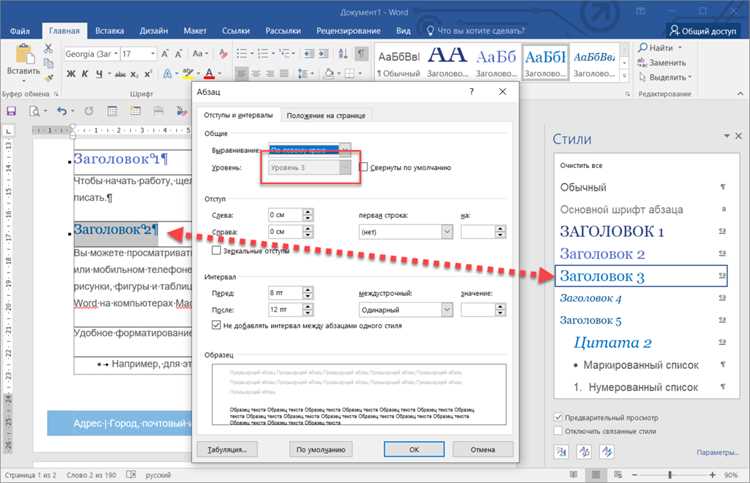This screenshot has height=483, width=750.
Task: Increase the 'Перед' spacing stepper up arrow
Action: pos(308,289)
